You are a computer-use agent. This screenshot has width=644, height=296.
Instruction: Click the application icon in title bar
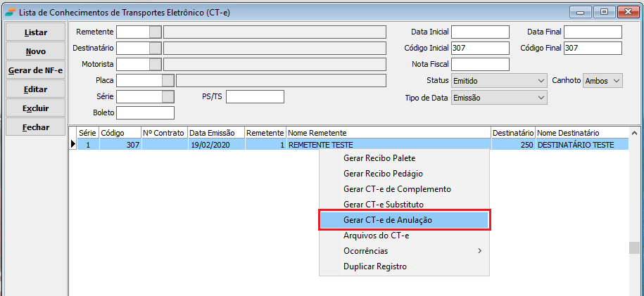coord(10,12)
